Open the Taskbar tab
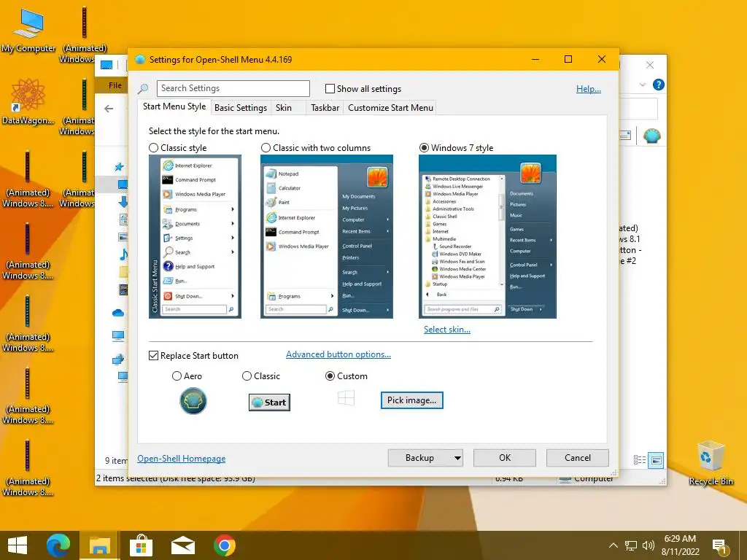Image resolution: width=747 pixels, height=560 pixels. (325, 108)
